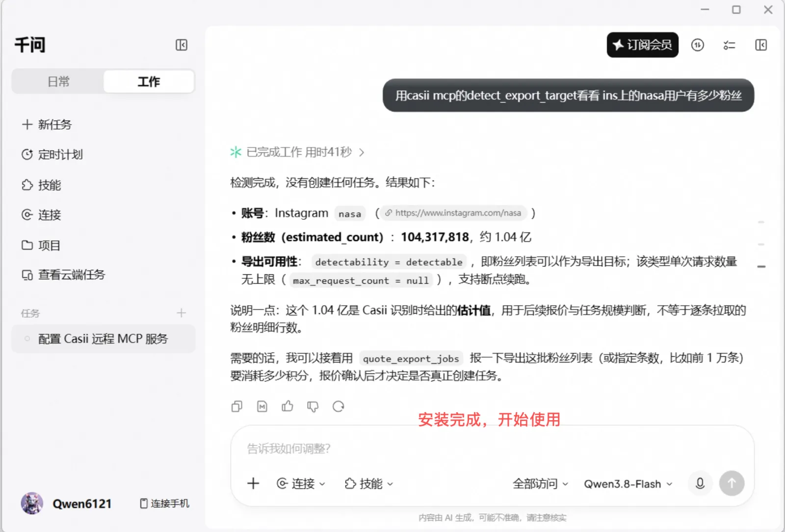785x532 pixels.
Task: Start voice input with microphone icon
Action: tap(700, 483)
